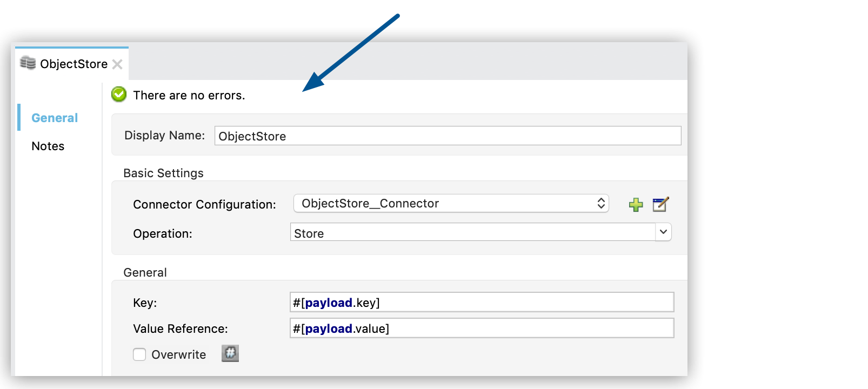Click the 'There are no errors.' message
The width and height of the screenshot is (868, 389).
189,95
